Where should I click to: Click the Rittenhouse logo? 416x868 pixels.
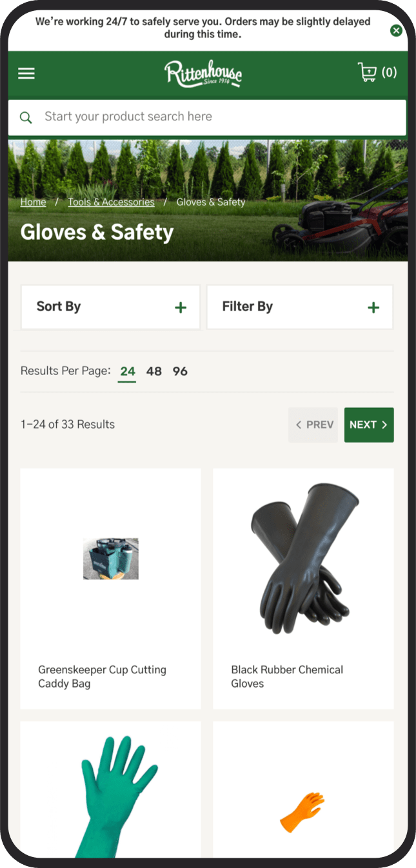[203, 73]
